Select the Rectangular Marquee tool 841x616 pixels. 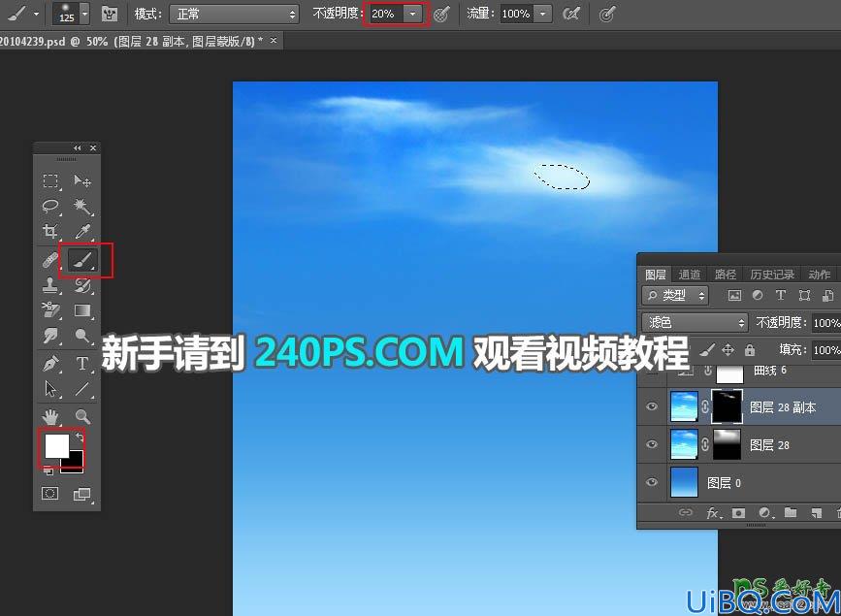[x=50, y=180]
